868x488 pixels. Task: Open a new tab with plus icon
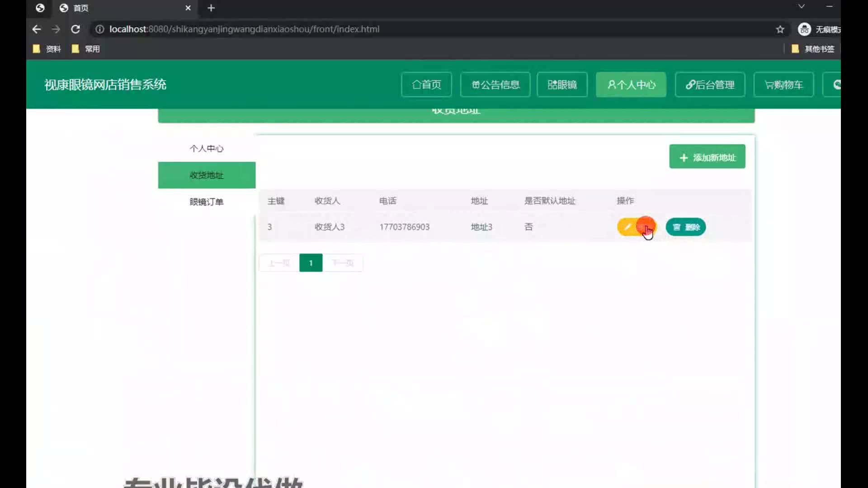[x=211, y=8]
